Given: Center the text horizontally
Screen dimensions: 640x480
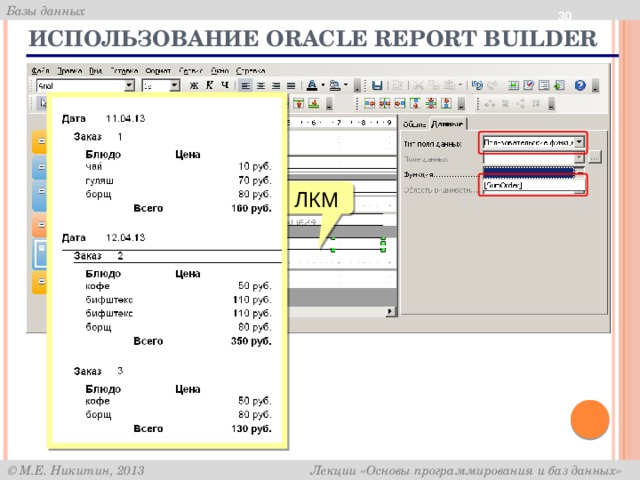Looking at the screenshot, I should click(260, 86).
